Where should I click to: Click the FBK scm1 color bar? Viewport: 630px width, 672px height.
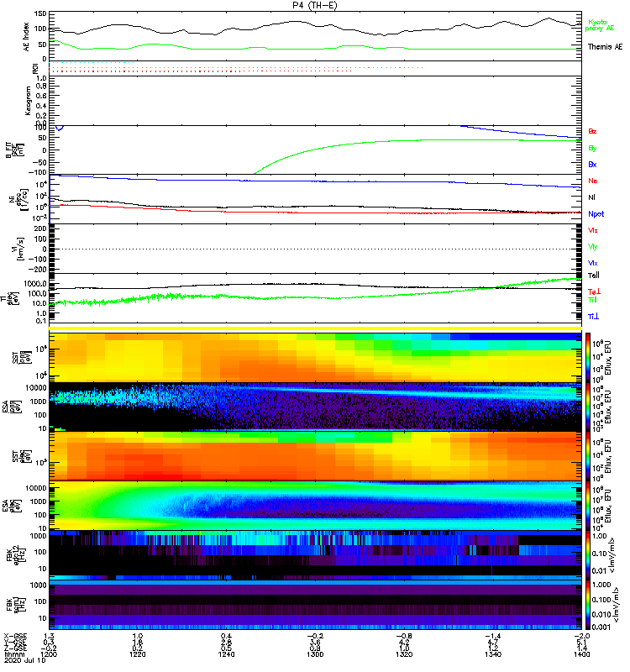click(x=587, y=605)
